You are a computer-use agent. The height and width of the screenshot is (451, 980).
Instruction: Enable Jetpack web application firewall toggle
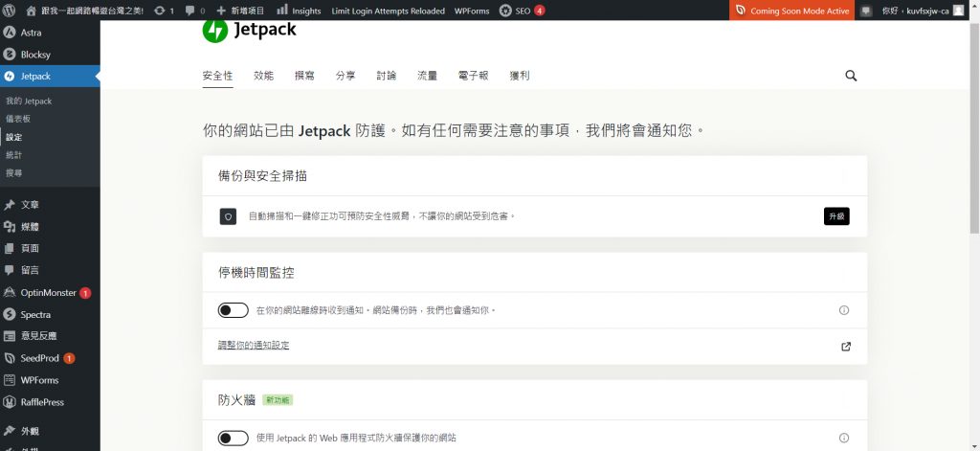click(x=234, y=438)
